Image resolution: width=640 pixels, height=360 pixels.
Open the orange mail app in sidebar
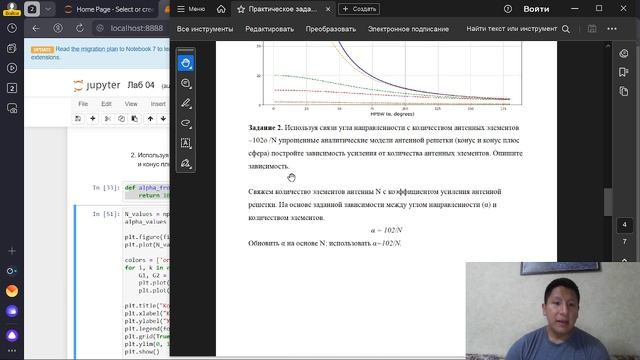[12, 291]
